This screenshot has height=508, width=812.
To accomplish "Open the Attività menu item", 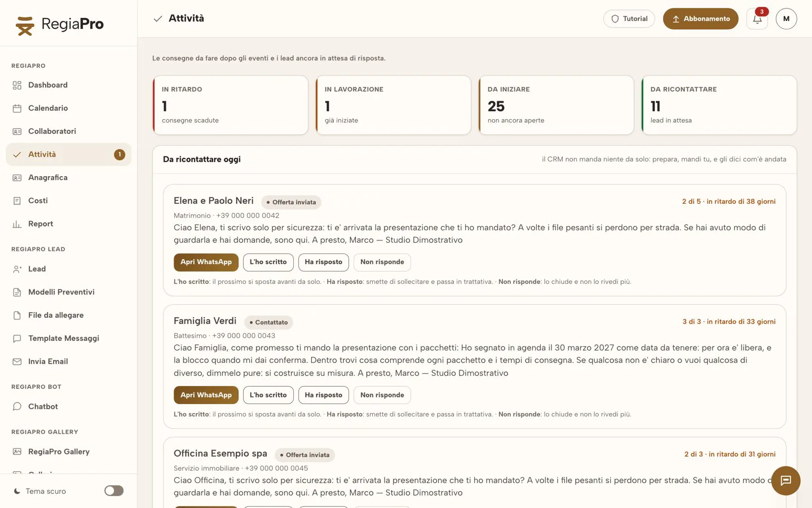I will pyautogui.click(x=69, y=155).
